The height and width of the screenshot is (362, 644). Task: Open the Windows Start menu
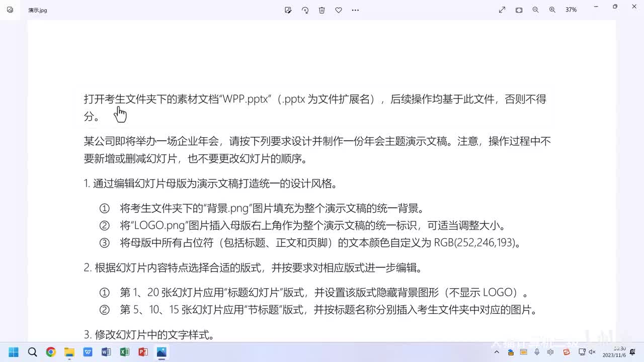click(x=14, y=352)
